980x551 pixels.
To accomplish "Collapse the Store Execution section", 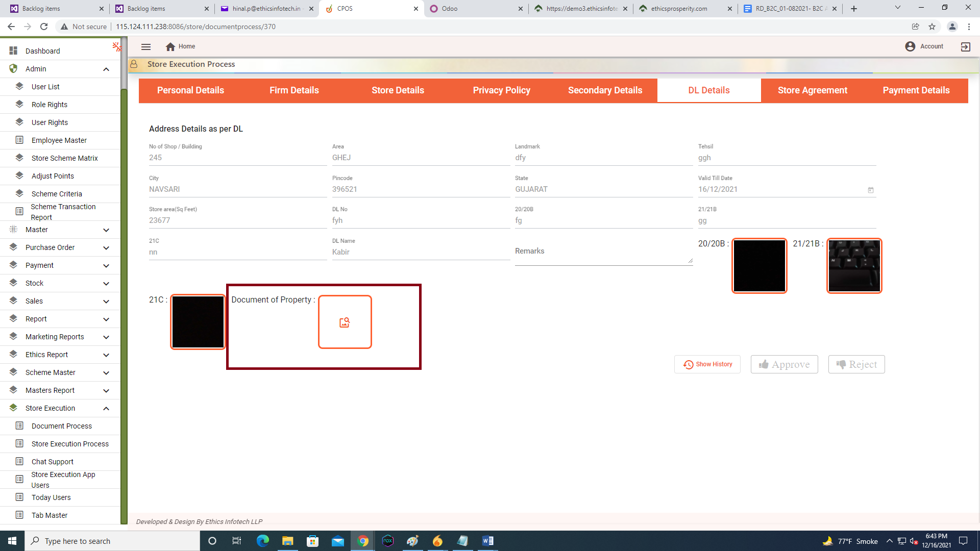I will (x=106, y=408).
